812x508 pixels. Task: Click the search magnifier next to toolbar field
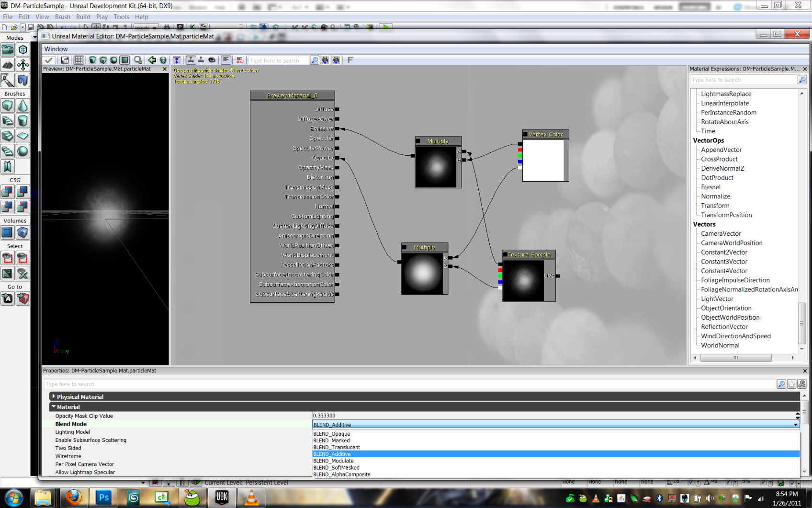[315, 60]
